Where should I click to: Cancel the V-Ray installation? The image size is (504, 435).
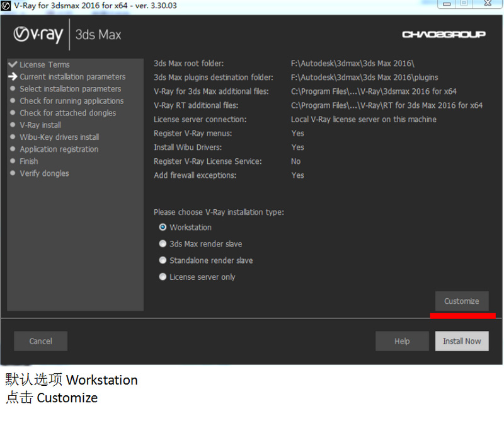(41, 341)
